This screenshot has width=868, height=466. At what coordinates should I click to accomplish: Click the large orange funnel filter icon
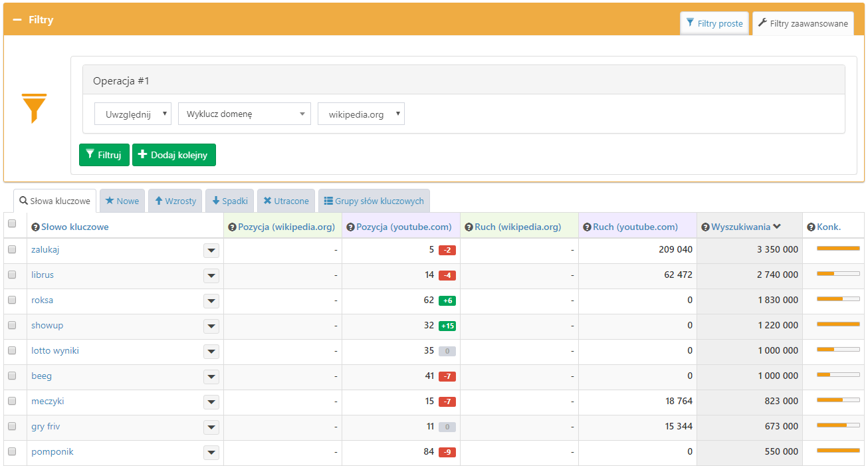pyautogui.click(x=34, y=108)
